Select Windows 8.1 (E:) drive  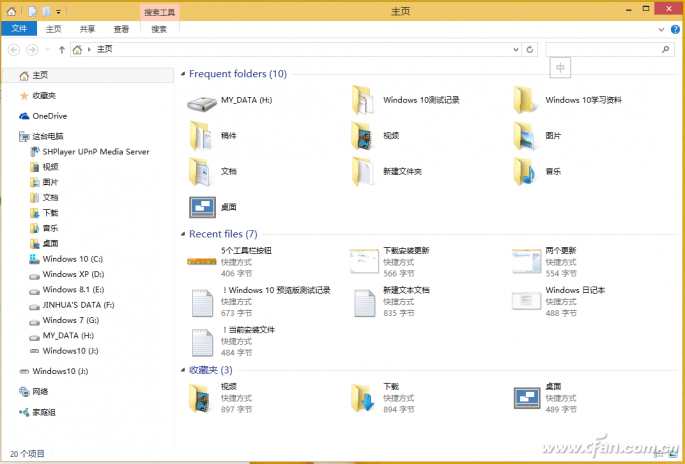(73, 289)
